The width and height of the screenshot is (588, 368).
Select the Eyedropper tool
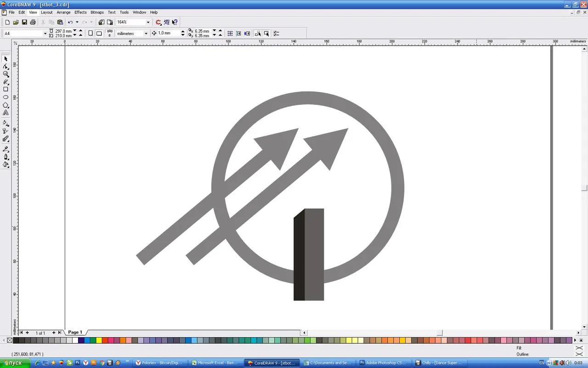point(6,149)
